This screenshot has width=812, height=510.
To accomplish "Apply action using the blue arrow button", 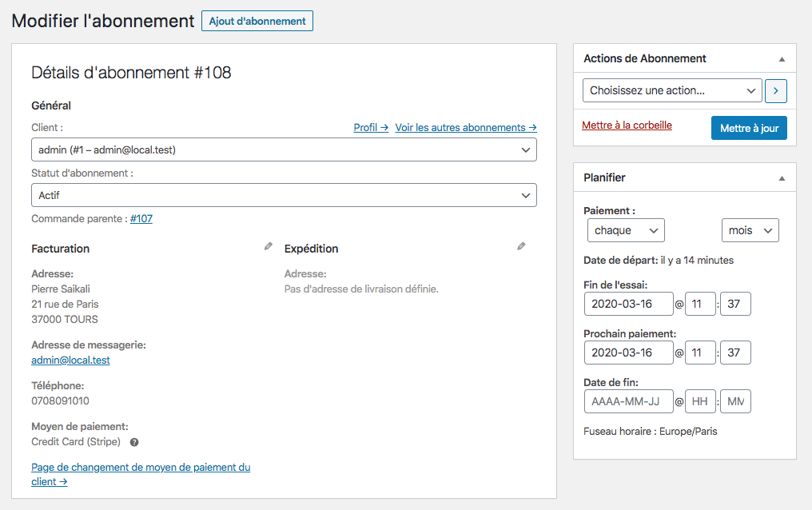I will 775,90.
